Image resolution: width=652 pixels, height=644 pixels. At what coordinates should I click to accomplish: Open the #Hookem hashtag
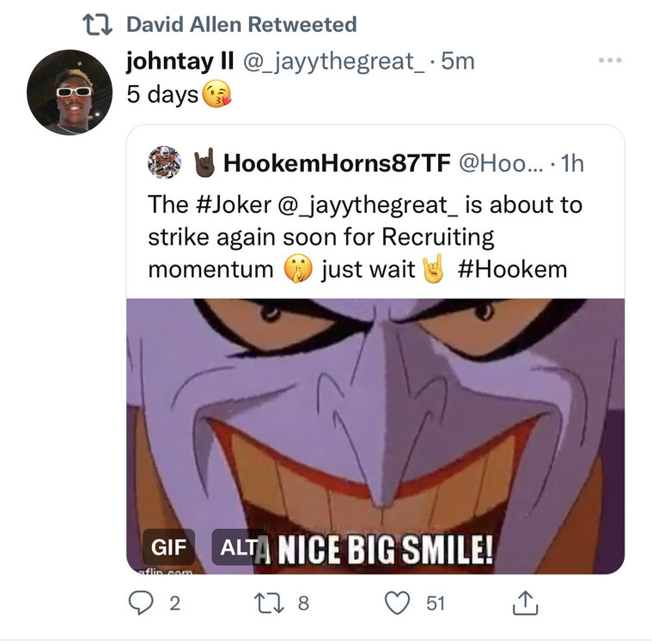tap(513, 269)
